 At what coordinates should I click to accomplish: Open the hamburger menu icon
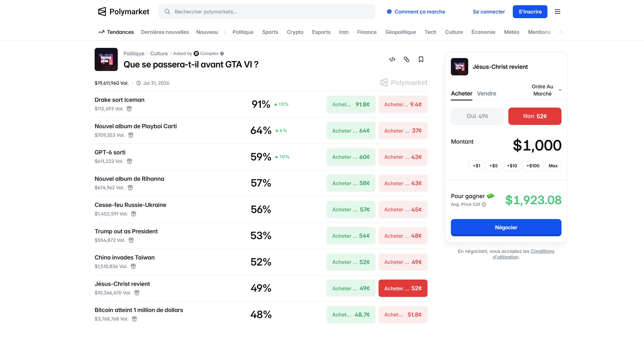tap(557, 12)
